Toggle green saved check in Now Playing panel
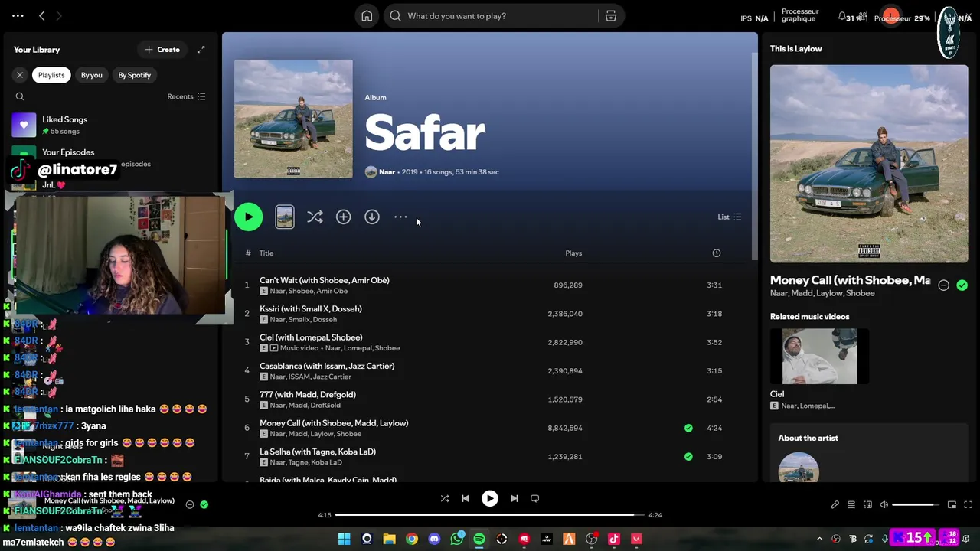 point(962,285)
